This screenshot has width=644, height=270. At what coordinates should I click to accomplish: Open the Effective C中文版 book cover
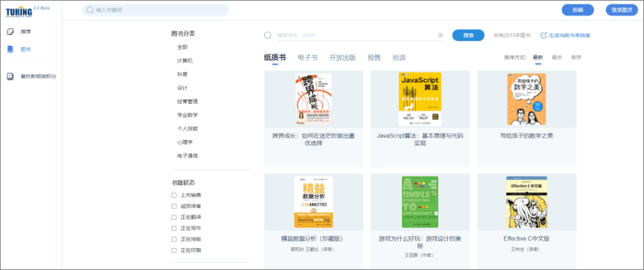(526, 202)
